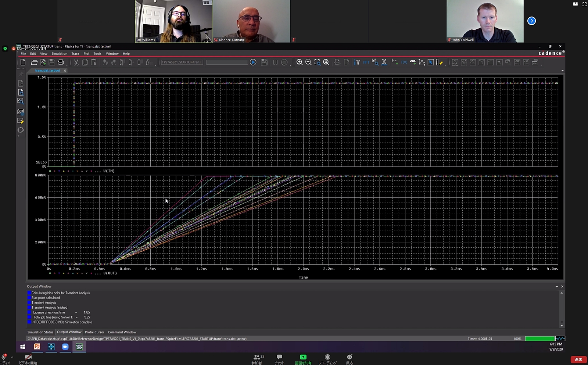Activate the zoom area tool

pyautogui.click(x=317, y=62)
